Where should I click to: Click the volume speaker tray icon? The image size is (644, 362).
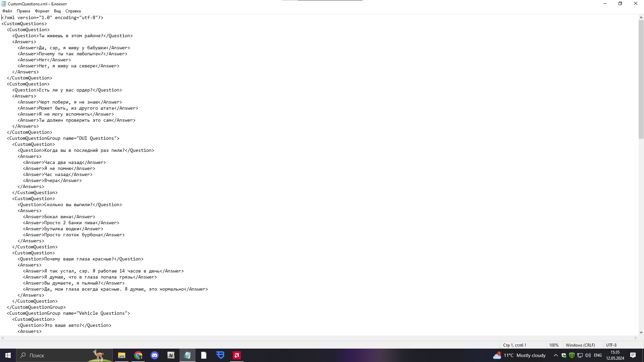[x=588, y=355]
